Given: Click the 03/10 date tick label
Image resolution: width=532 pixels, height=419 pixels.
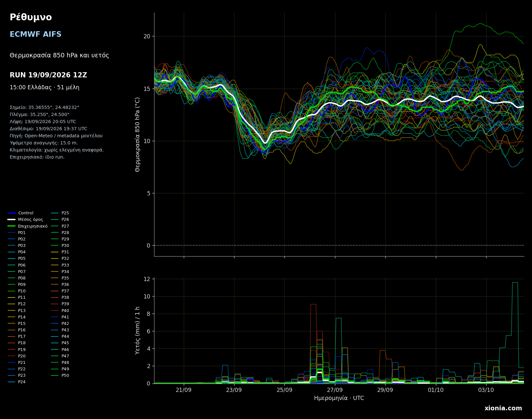Looking at the screenshot, I should (486, 390).
